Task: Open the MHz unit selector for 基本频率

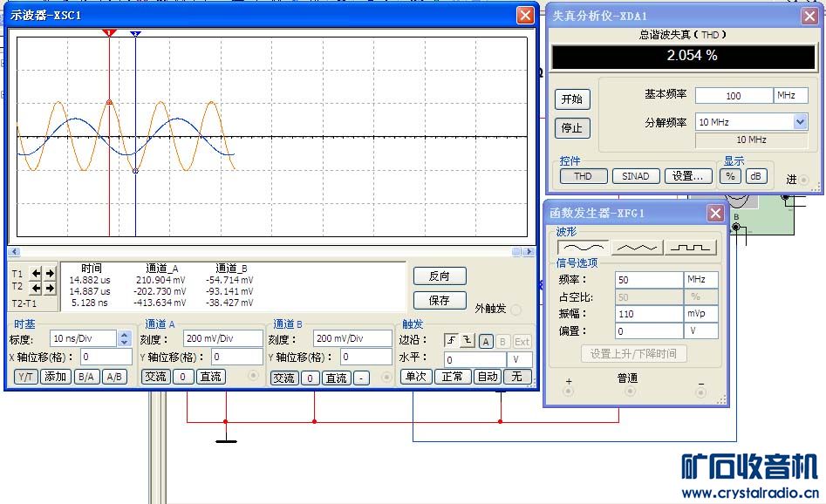Action: 790,96
